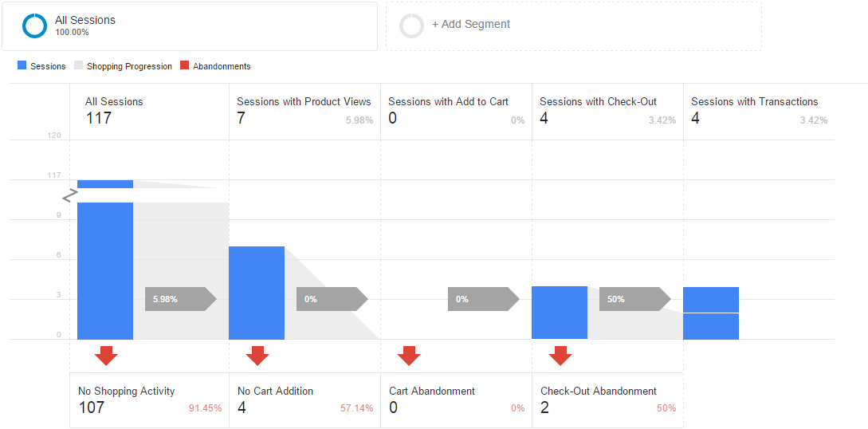Click the Check-Out Abandonment cell
This screenshot has height=429, width=868.
coord(607,400)
